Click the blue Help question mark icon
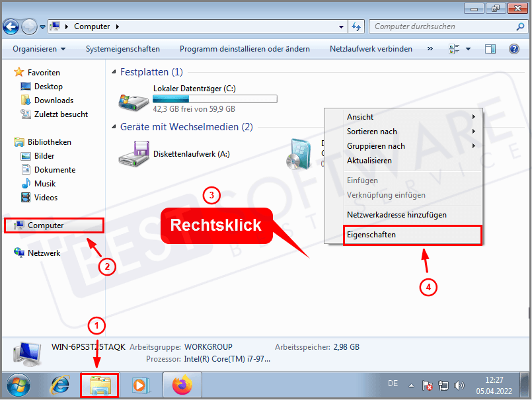This screenshot has height=400, width=532. [514, 48]
